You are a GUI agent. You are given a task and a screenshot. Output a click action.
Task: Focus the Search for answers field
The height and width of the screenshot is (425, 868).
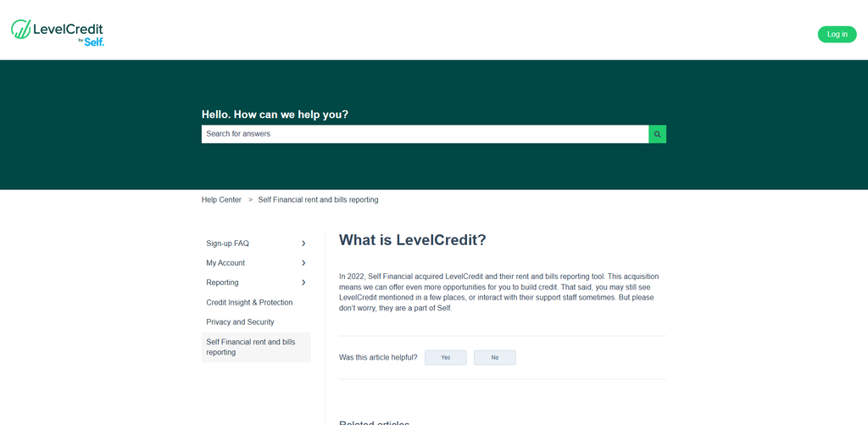click(425, 134)
